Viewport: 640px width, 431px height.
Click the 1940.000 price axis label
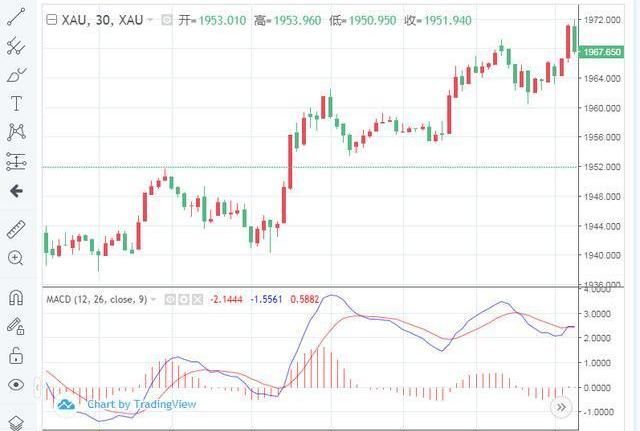602,255
